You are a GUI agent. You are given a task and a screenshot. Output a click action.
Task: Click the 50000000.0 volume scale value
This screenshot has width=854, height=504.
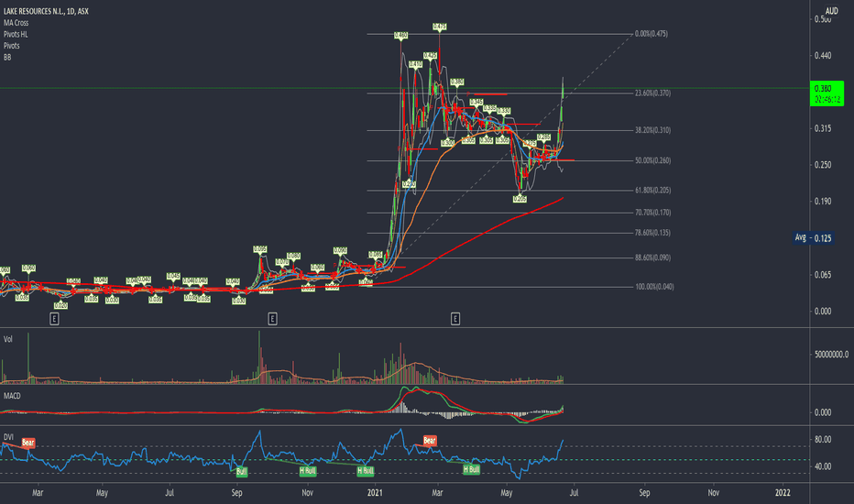coord(831,355)
